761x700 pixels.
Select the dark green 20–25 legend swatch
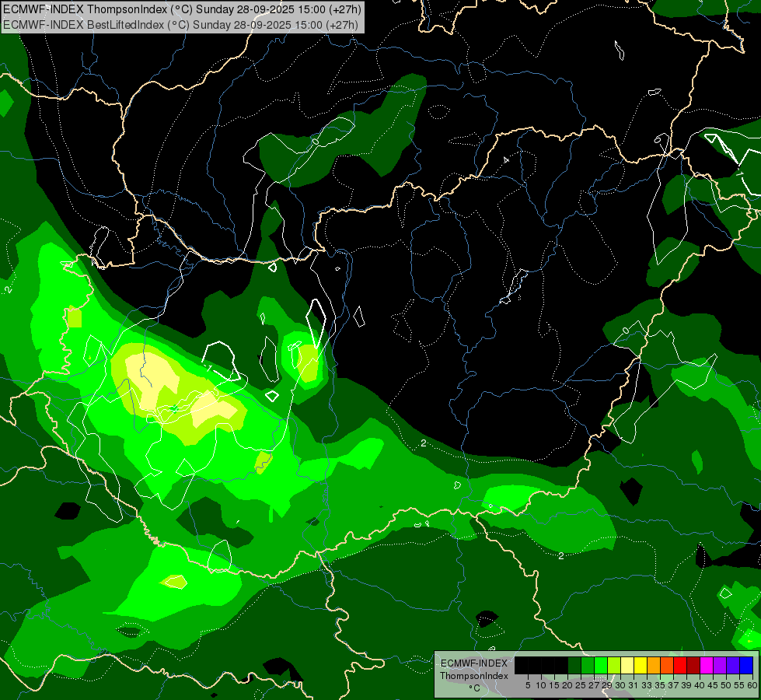(x=574, y=665)
